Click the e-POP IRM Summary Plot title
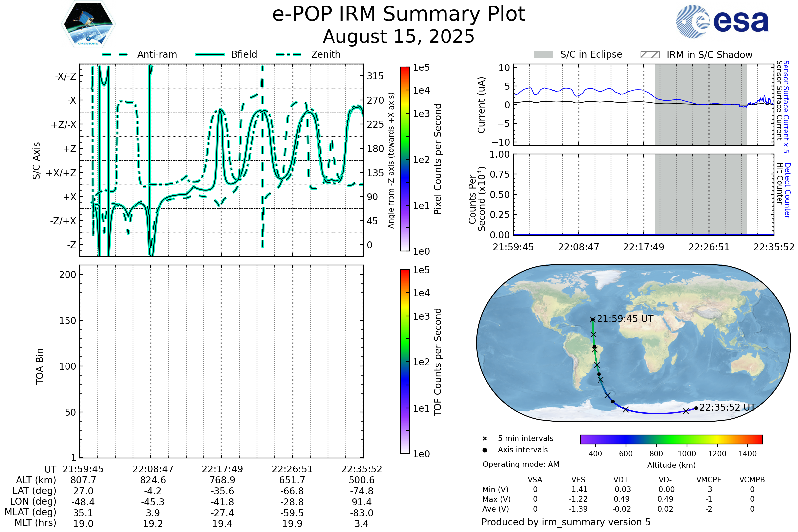This screenshot has height=532, width=798. (x=399, y=14)
